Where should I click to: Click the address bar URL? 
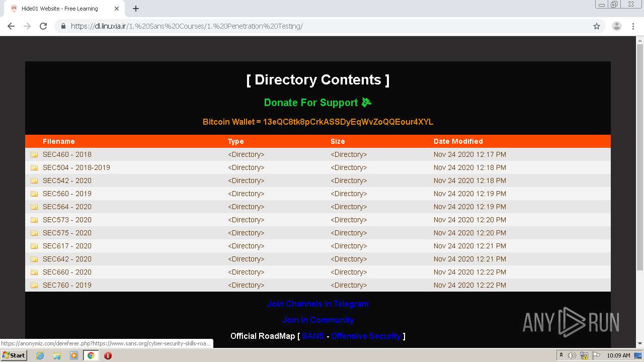pyautogui.click(x=187, y=26)
